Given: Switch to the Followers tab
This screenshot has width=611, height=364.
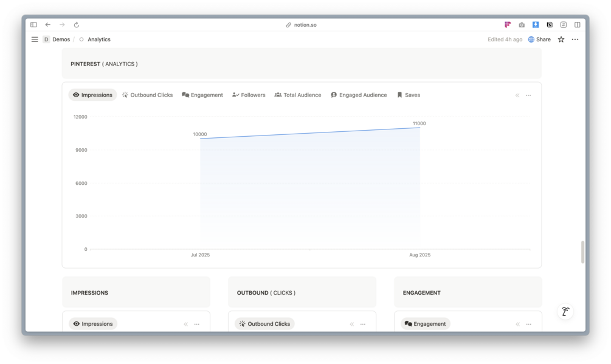Looking at the screenshot, I should [249, 95].
